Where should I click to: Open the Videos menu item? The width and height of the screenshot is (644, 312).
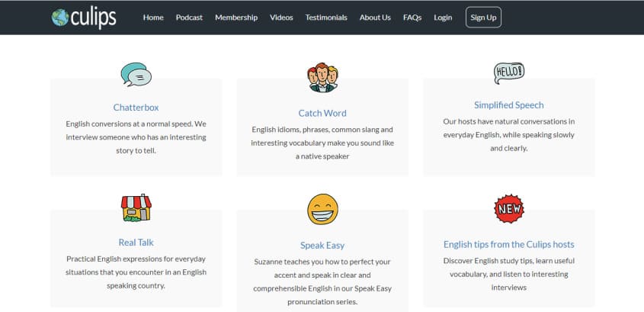pyautogui.click(x=281, y=18)
